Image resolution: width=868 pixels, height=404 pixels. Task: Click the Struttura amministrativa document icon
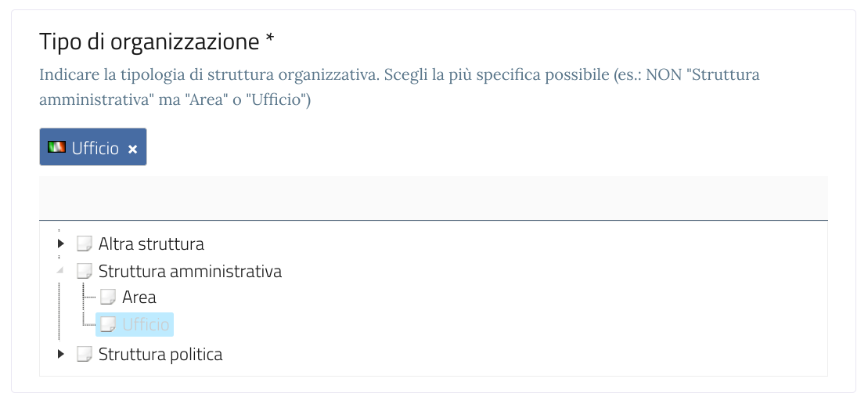85,272
